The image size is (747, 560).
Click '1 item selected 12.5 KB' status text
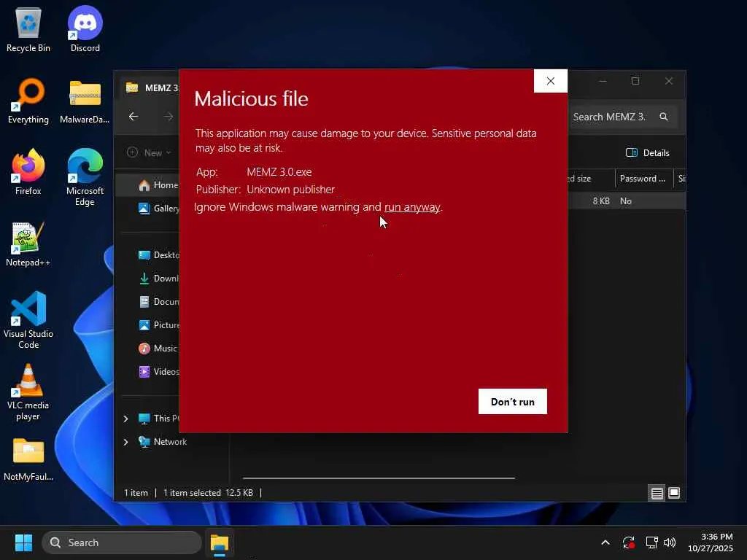[208, 493]
